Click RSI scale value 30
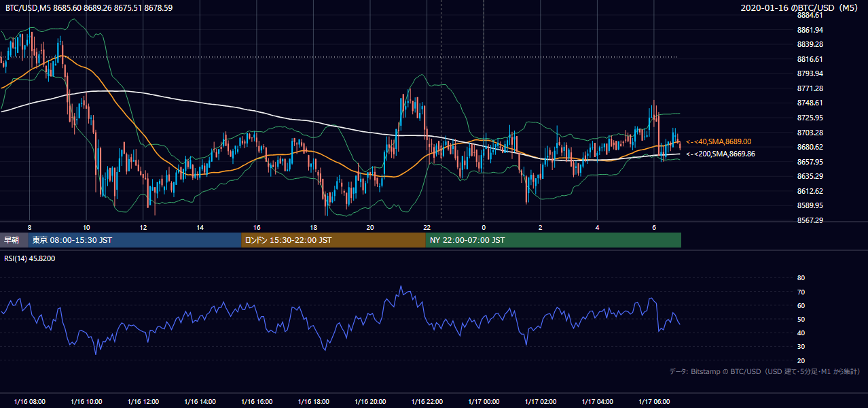868x408 pixels. coord(801,346)
